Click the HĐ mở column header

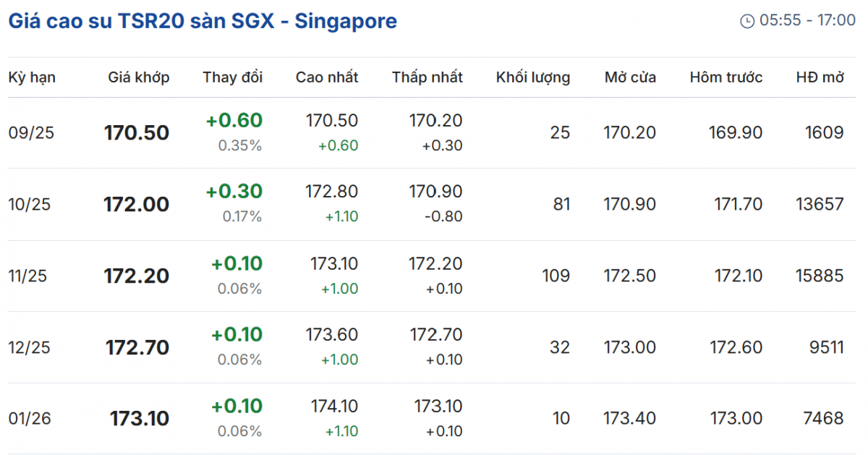pyautogui.click(x=820, y=77)
